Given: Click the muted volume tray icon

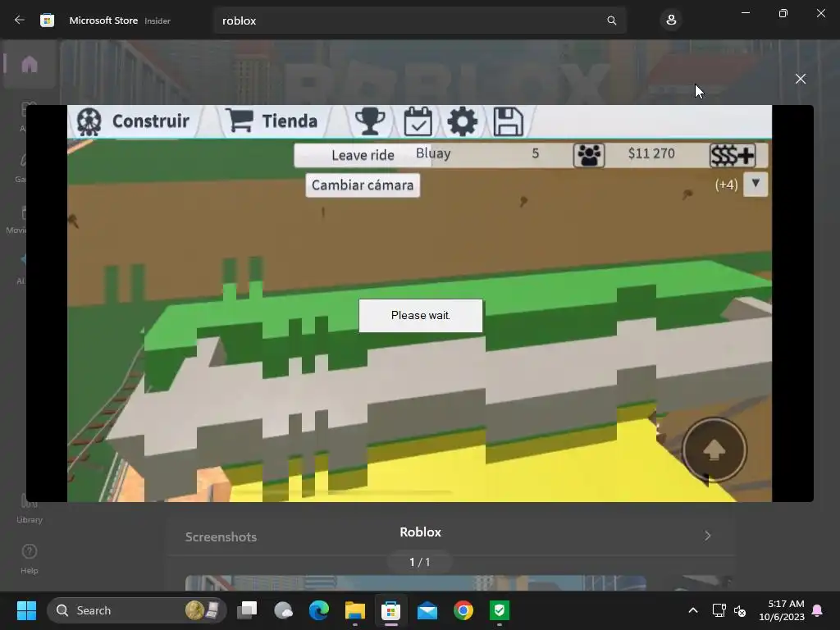Looking at the screenshot, I should click(x=740, y=610).
